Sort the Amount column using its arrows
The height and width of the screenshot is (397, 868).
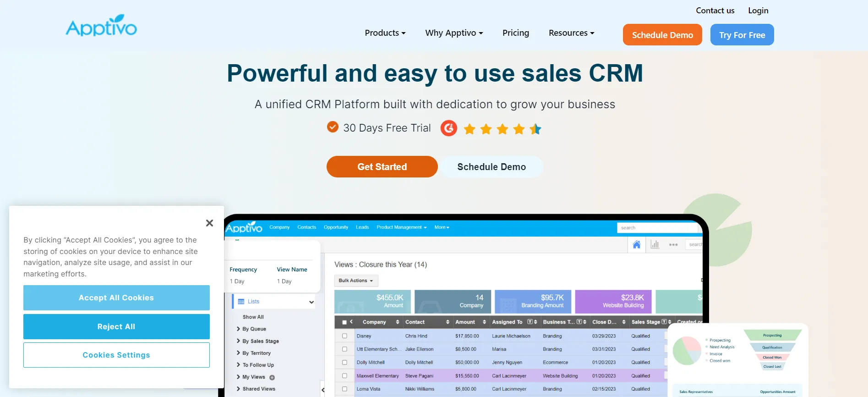tap(485, 322)
